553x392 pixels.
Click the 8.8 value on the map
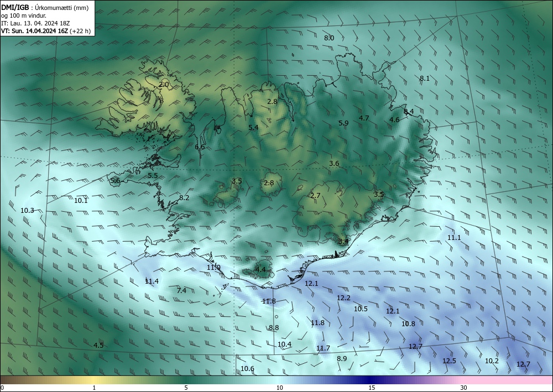click(274, 327)
